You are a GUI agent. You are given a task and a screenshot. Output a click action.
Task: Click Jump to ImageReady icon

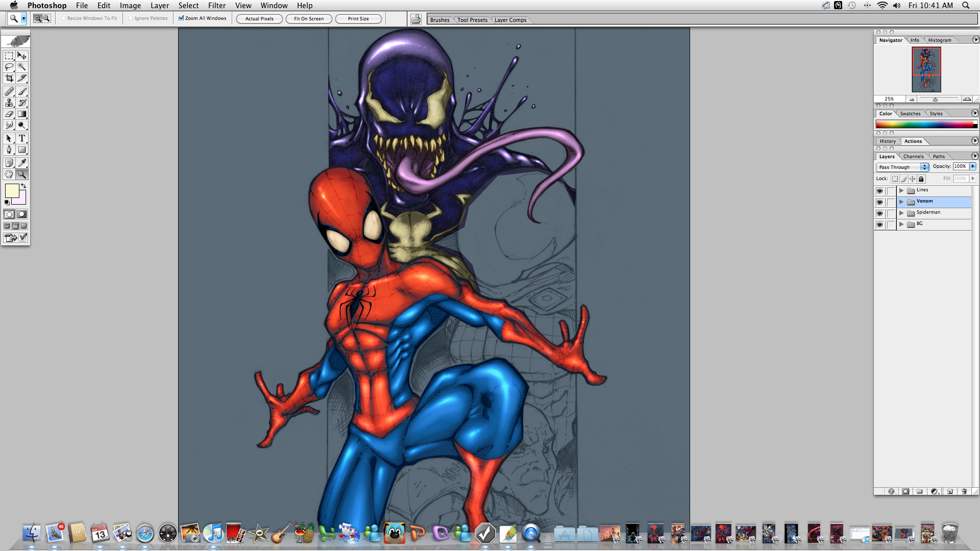[x=15, y=238]
